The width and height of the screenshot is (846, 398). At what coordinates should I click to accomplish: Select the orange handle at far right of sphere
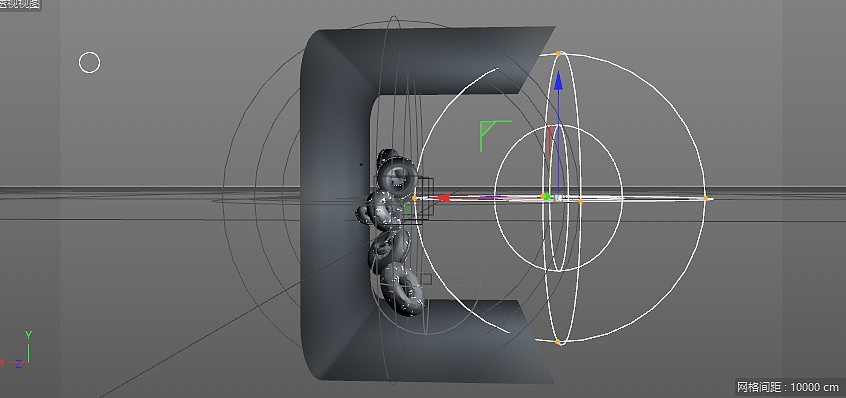pos(705,198)
